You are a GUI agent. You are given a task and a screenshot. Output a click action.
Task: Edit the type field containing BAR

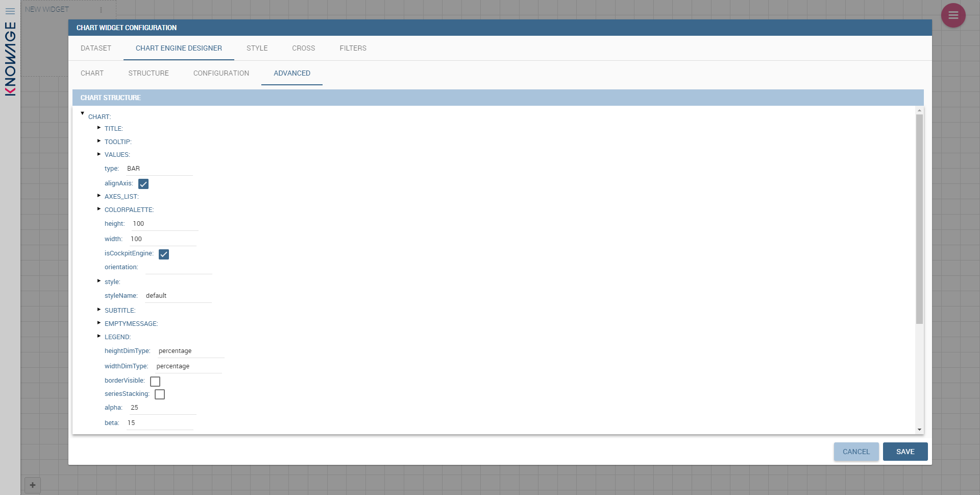[159, 169]
